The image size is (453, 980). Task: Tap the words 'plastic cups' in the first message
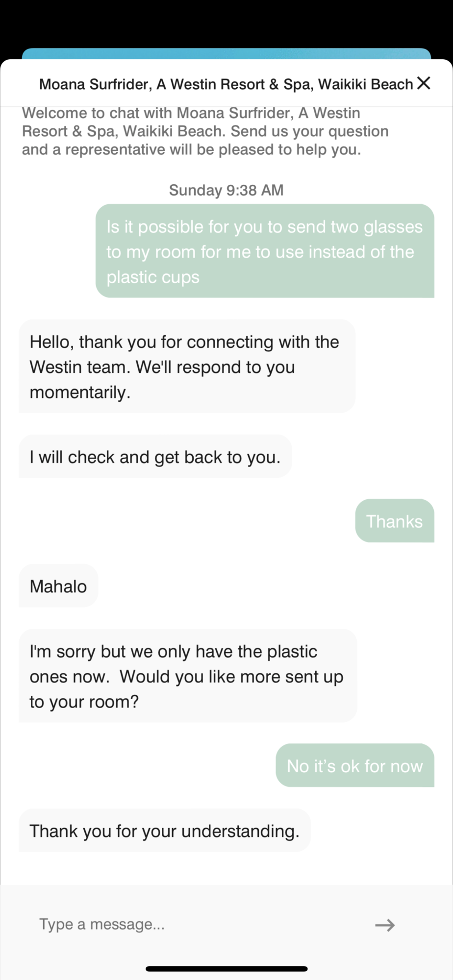pyautogui.click(x=153, y=277)
